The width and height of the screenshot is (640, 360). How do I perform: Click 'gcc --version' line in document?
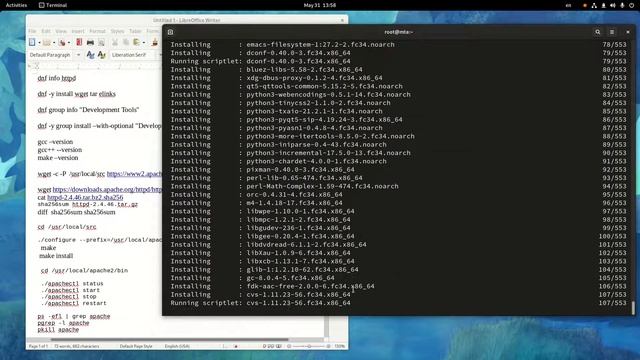(55, 142)
